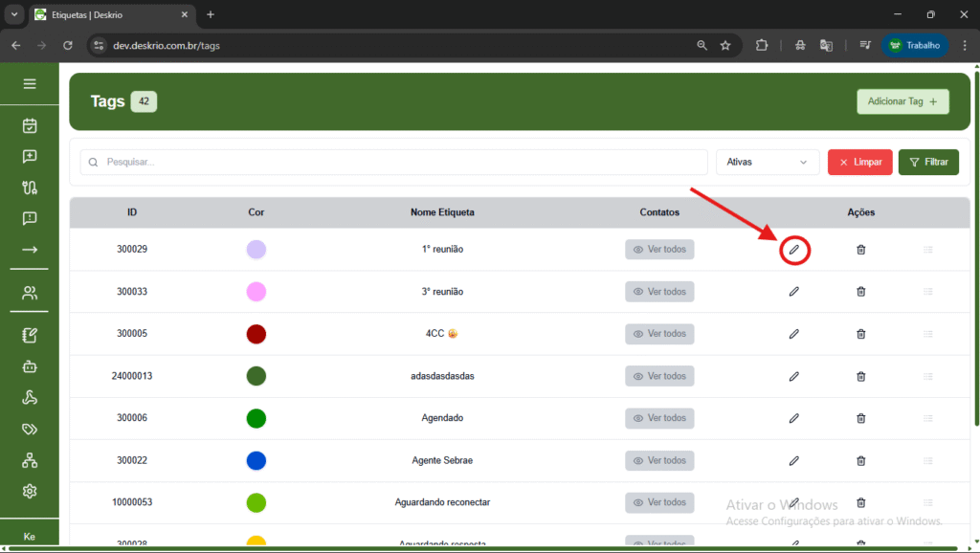Bookmark this page with the star icon
The width and height of the screenshot is (980, 553).
[x=725, y=45]
